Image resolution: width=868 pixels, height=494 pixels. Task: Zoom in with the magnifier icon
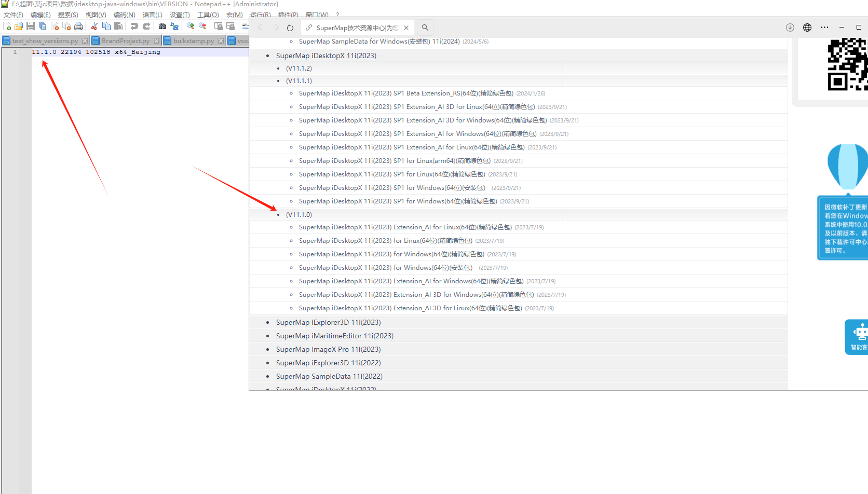click(x=190, y=26)
